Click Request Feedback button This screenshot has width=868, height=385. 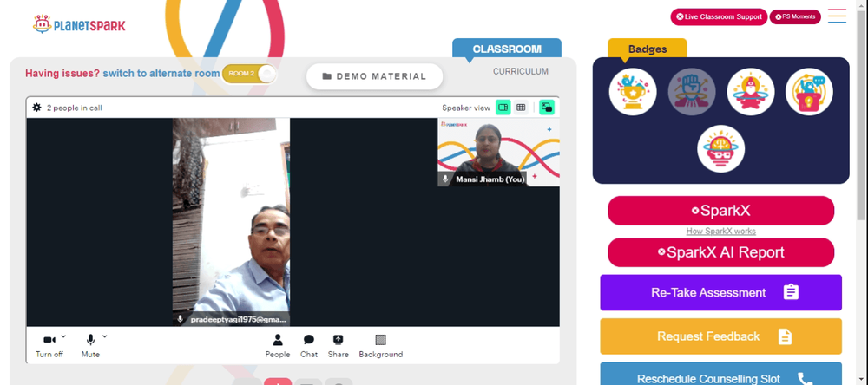pyautogui.click(x=720, y=336)
